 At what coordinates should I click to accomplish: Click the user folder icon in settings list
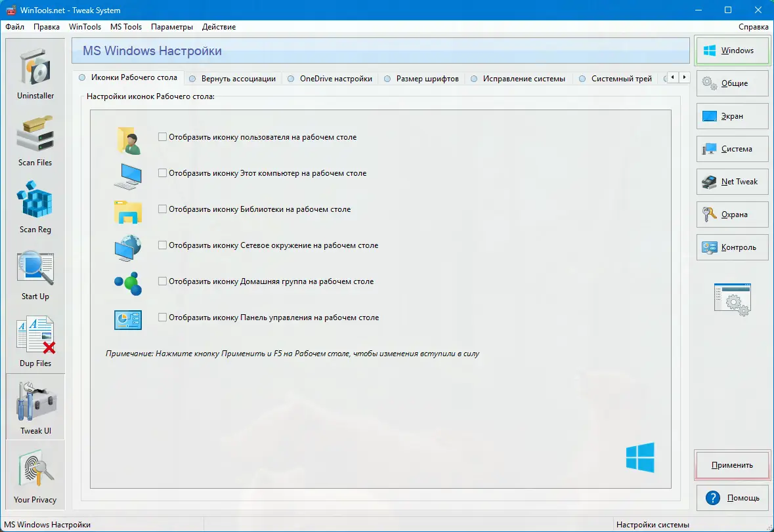pos(128,140)
